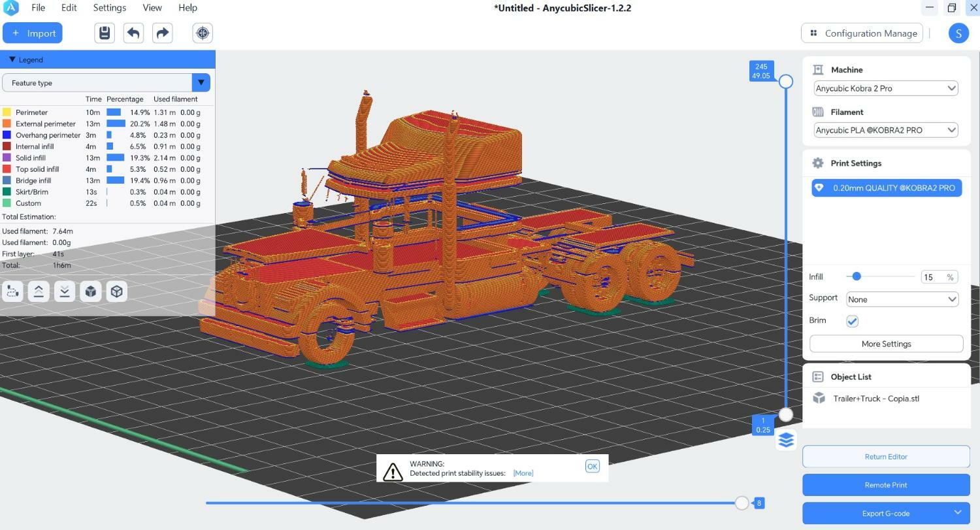Click the undo arrow icon
The width and height of the screenshot is (980, 530).
(x=133, y=33)
